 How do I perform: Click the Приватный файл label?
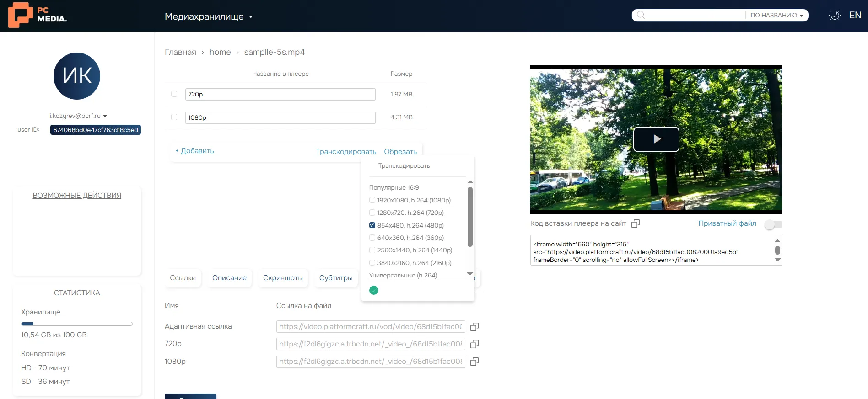tap(727, 223)
